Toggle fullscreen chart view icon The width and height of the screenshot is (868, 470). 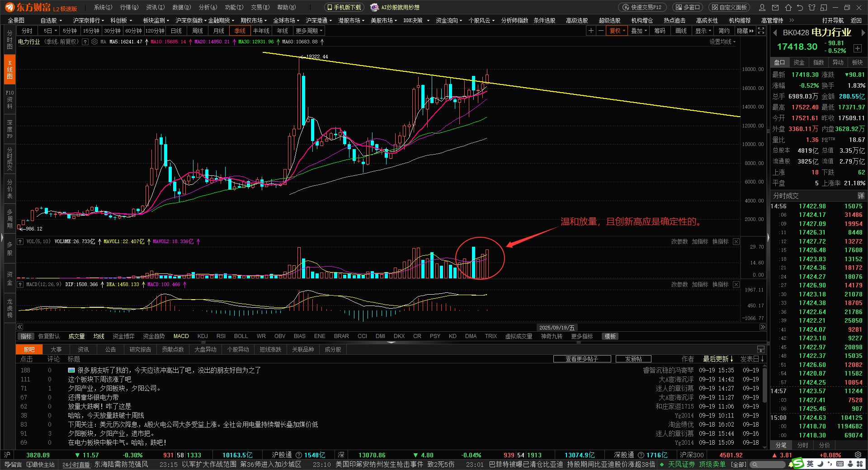[x=761, y=31]
